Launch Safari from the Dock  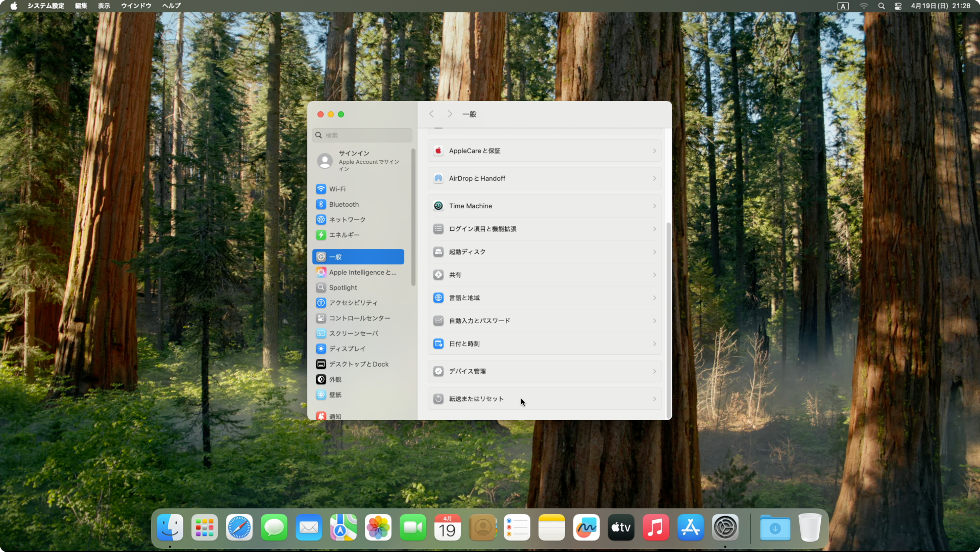(239, 527)
